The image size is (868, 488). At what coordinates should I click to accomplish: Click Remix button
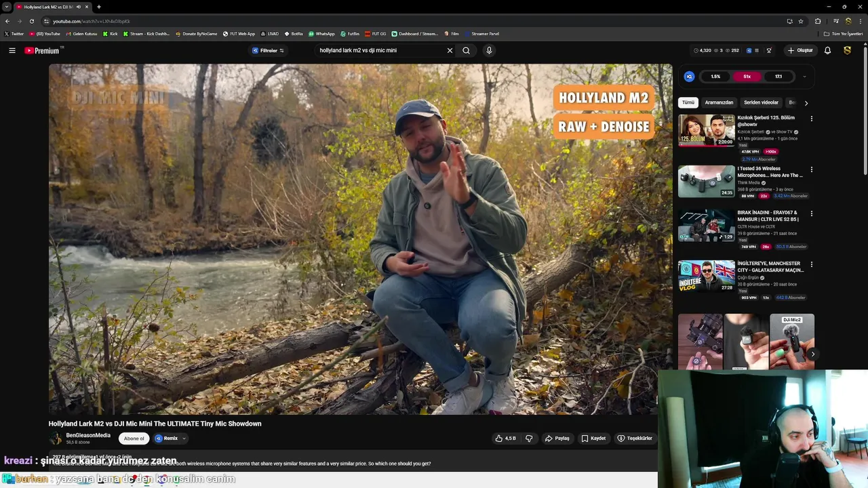(167, 439)
